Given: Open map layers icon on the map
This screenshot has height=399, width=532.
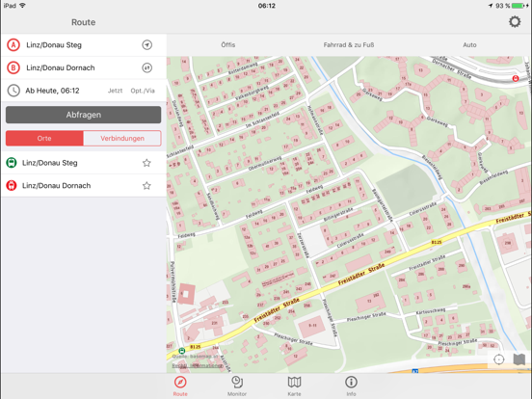Looking at the screenshot, I should pos(519,359).
